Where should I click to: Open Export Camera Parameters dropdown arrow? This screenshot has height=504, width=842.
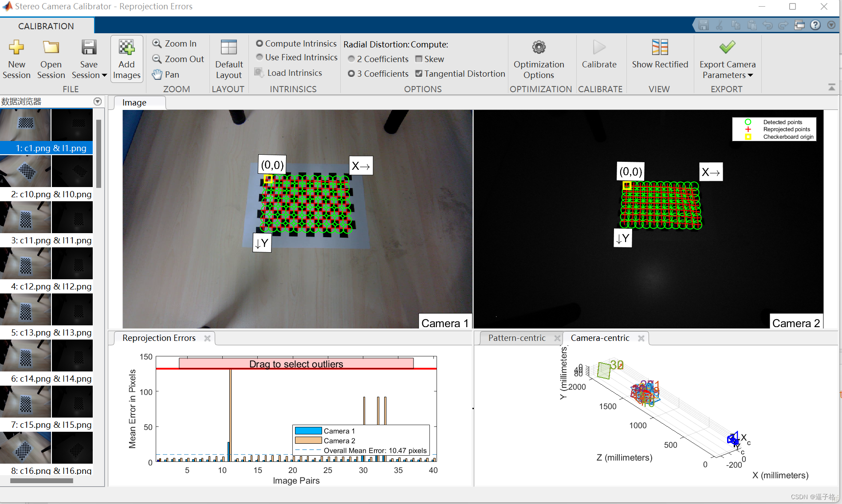point(751,75)
